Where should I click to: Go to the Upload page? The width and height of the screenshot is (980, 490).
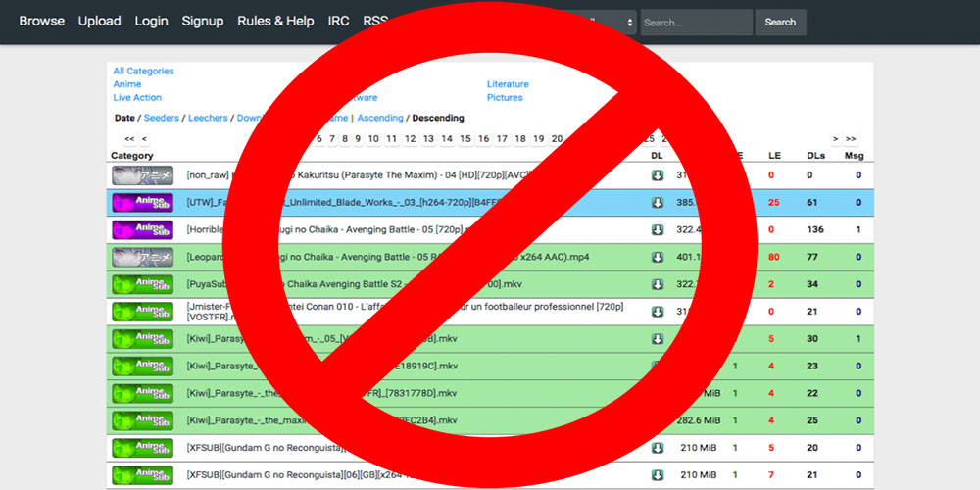pyautogui.click(x=99, y=21)
